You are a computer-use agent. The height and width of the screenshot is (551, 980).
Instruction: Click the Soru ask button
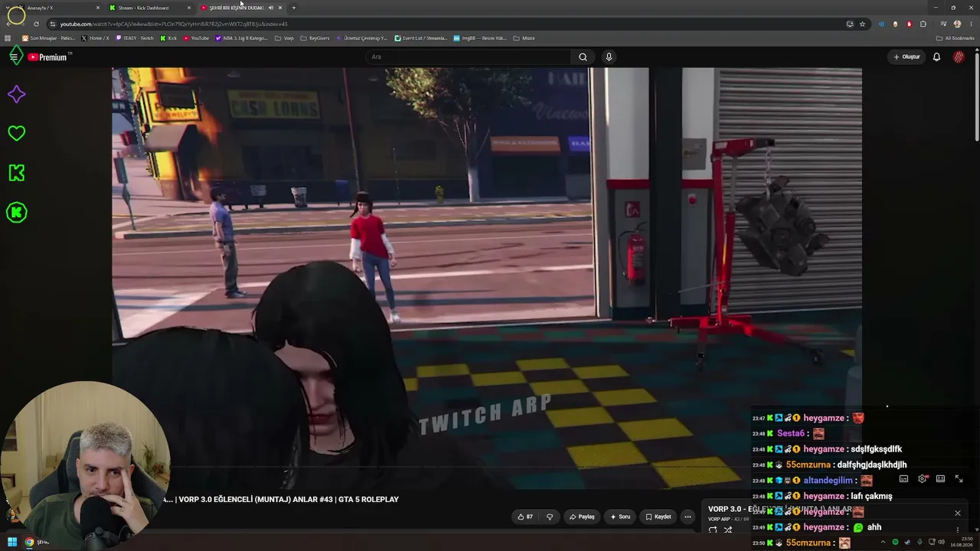pos(620,517)
